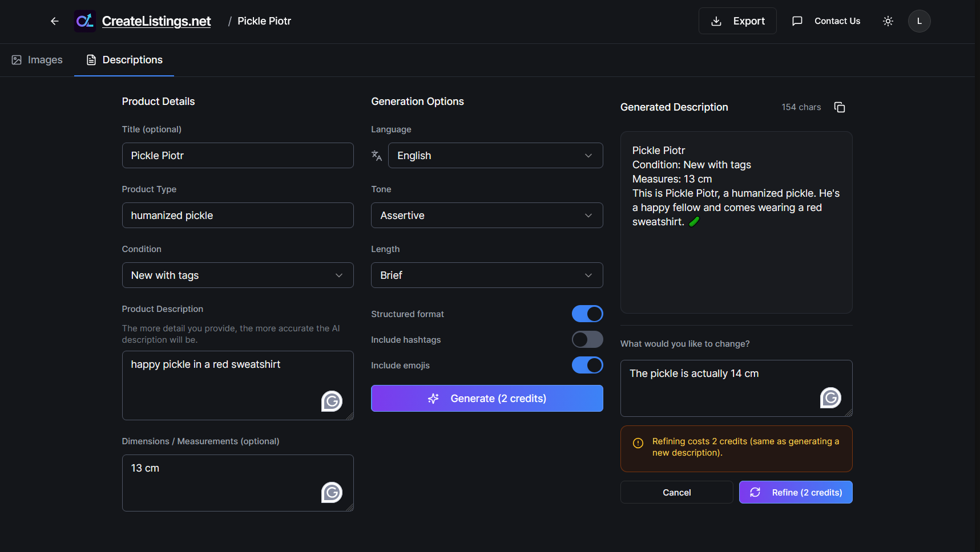The width and height of the screenshot is (980, 552).
Task: Click the back arrow in the header
Action: [54, 21]
